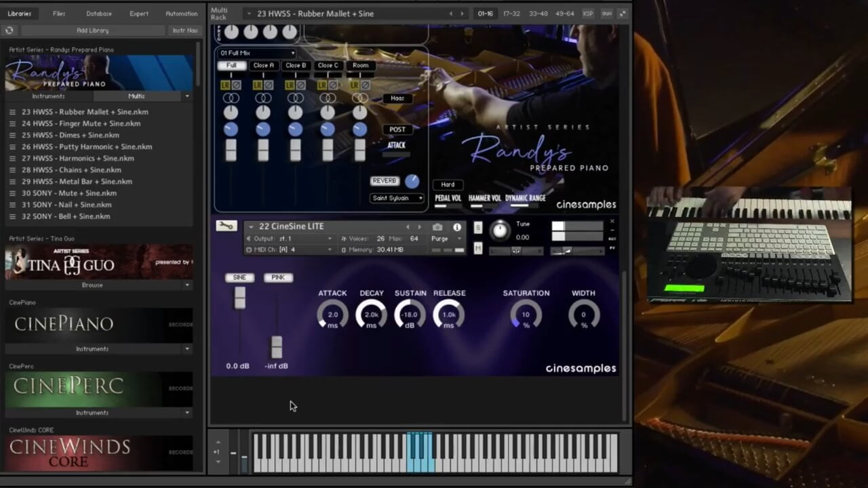Go to next multi with the rack right arrow
Image resolution: width=868 pixels, height=488 pixels.
click(462, 14)
